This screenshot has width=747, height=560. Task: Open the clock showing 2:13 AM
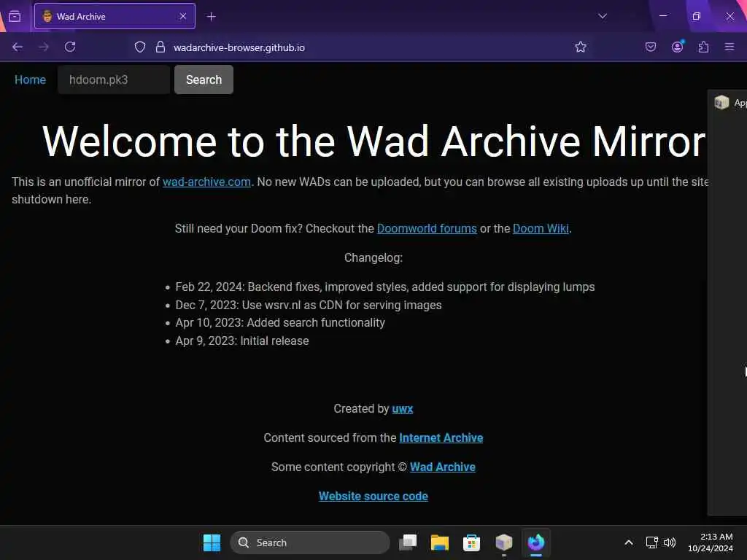(710, 542)
